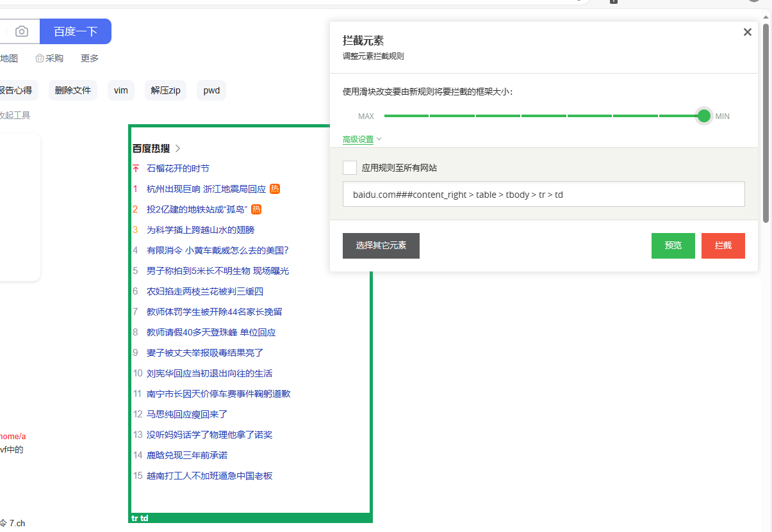Tick the 应用规则至所有网站 checkbox
This screenshot has width=772, height=532.
tap(350, 168)
